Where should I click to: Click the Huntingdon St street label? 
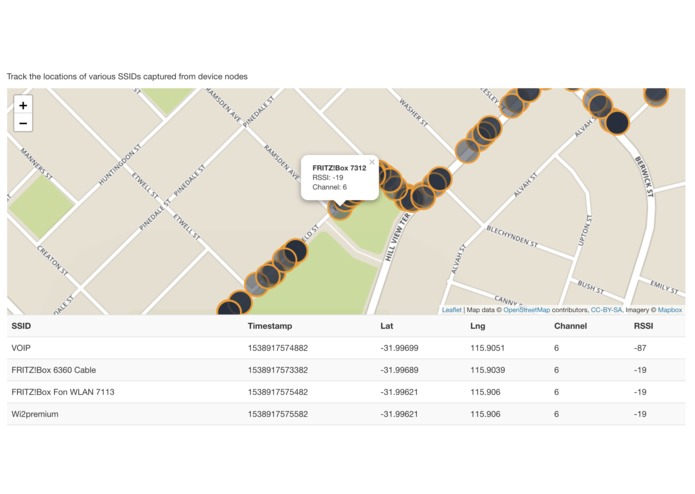(x=120, y=164)
